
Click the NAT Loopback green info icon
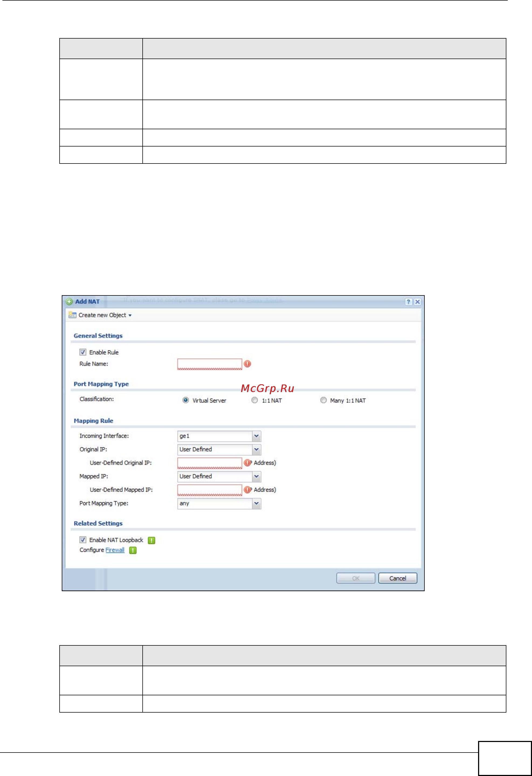(152, 540)
